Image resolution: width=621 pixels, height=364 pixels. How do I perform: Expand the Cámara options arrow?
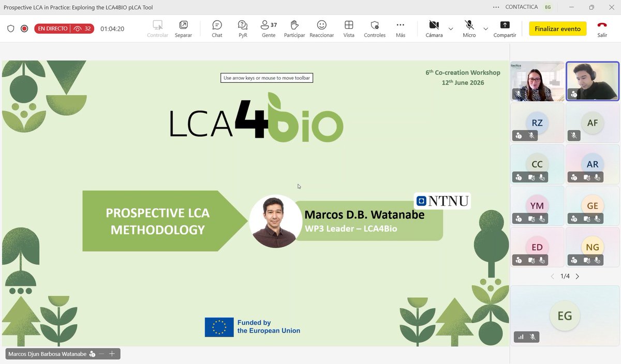(x=450, y=29)
